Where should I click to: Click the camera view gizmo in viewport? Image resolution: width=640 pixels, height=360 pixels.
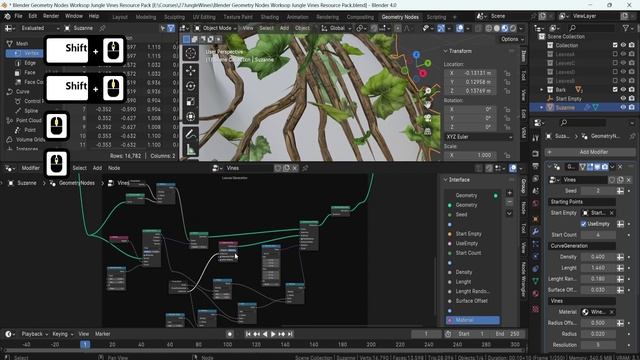427,118
